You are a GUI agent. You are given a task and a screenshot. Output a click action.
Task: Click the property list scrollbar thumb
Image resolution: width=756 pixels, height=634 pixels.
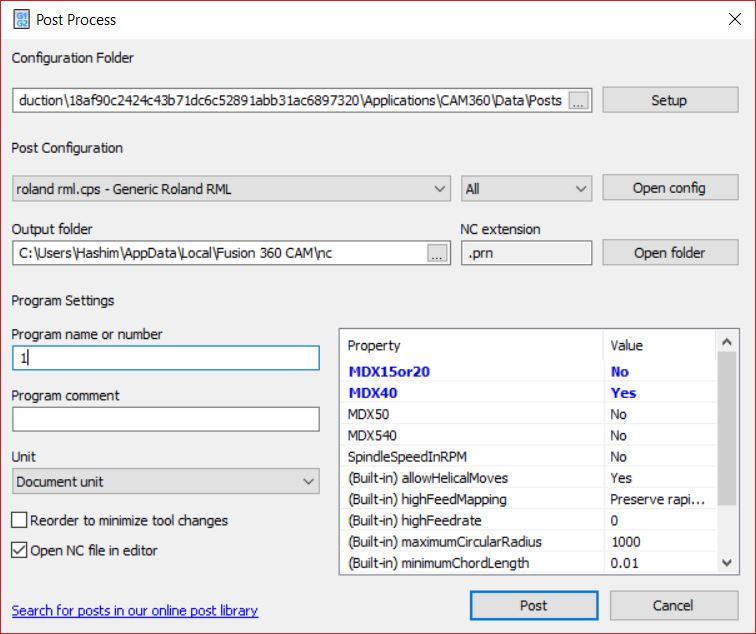click(727, 429)
